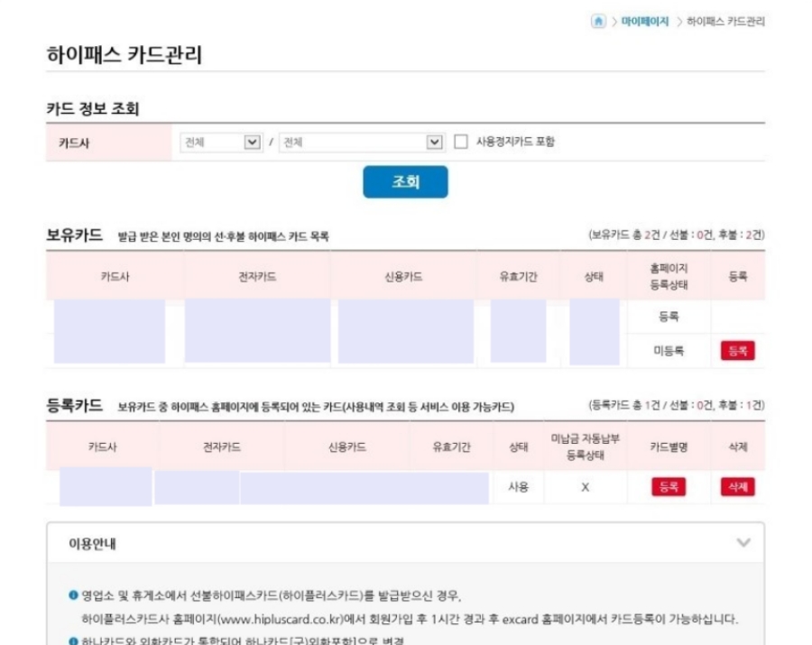Click the 카드사 filter label
The height and width of the screenshot is (645, 812).
click(74, 143)
